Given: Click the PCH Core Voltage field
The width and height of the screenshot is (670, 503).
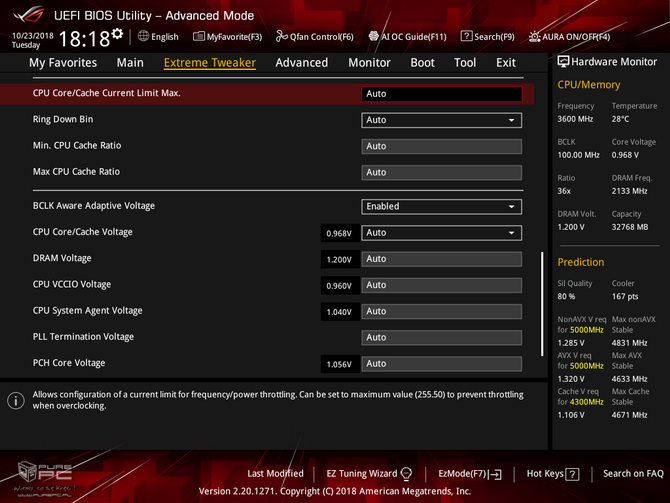Looking at the screenshot, I should (x=441, y=364).
